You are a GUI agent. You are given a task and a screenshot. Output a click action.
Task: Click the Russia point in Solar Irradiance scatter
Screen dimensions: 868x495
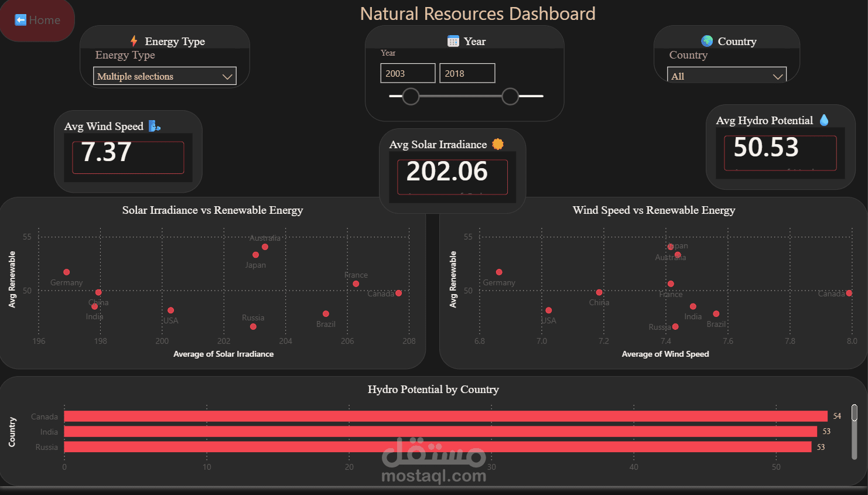pos(253,327)
